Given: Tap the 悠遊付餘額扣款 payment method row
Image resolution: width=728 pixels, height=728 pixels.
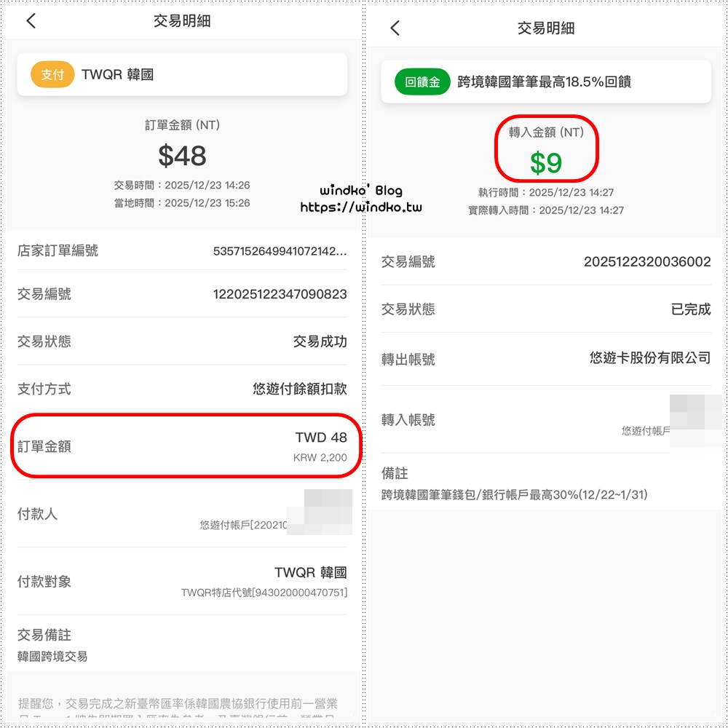Looking at the screenshot, I should [182, 389].
